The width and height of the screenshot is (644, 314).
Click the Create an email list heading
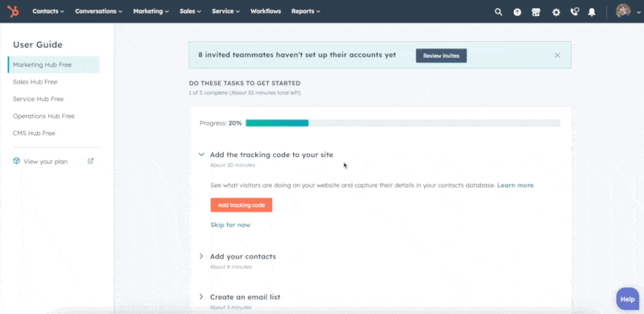(246, 297)
